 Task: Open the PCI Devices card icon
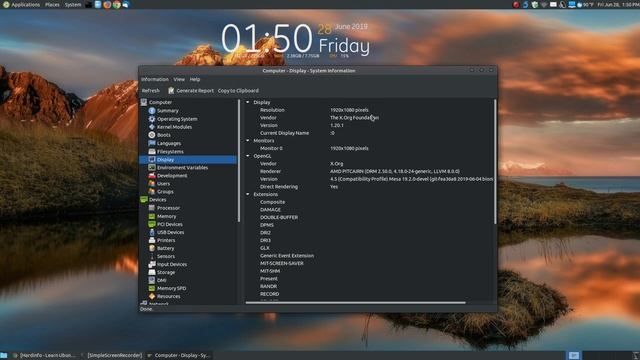[x=152, y=224]
